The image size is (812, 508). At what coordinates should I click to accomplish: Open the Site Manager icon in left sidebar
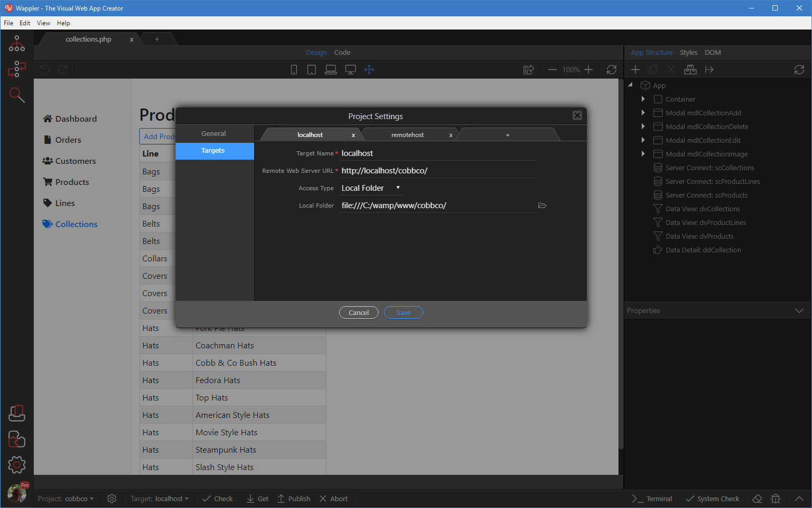[x=16, y=44]
